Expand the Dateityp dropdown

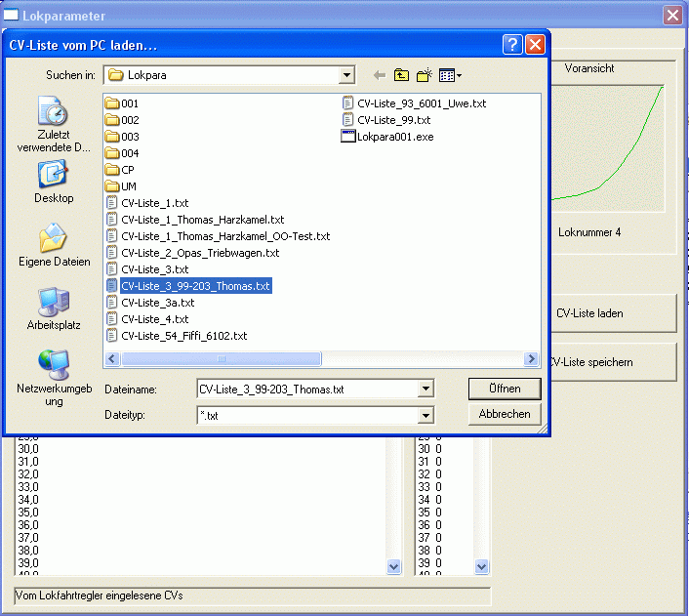pyautogui.click(x=425, y=416)
